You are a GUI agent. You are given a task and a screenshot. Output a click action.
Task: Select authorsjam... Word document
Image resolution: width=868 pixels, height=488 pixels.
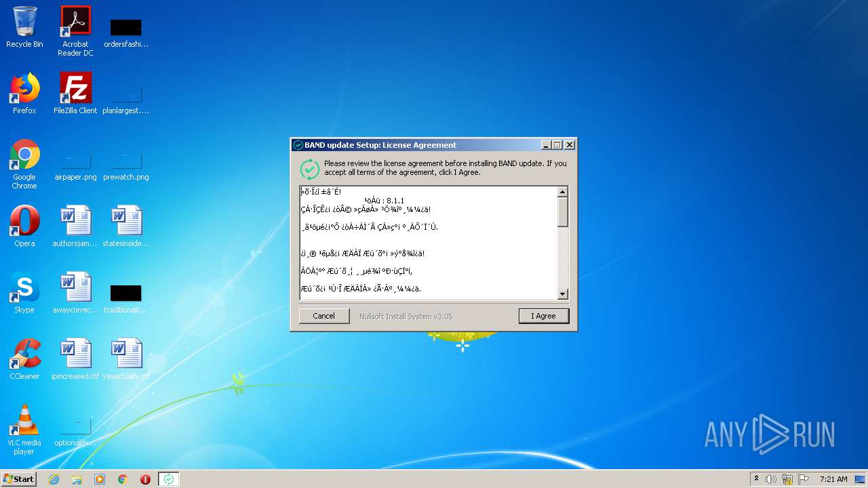coord(75,226)
